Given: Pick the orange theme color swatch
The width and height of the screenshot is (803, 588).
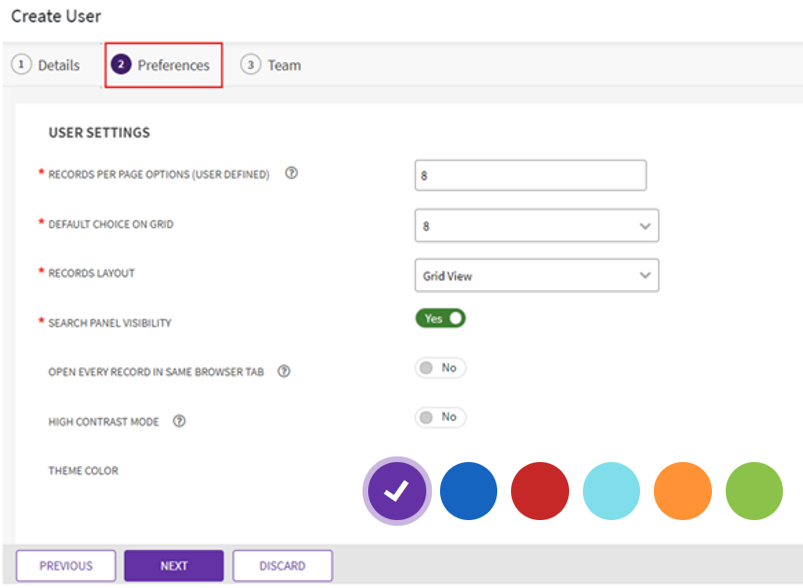Looking at the screenshot, I should (x=683, y=491).
